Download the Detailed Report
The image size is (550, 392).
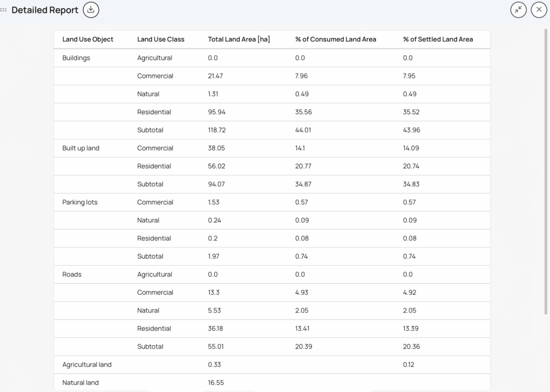point(91,10)
